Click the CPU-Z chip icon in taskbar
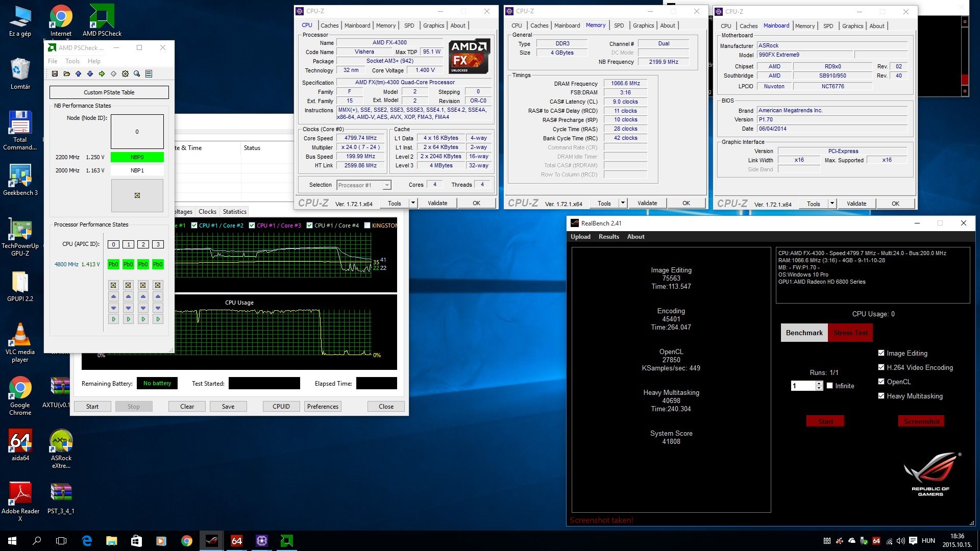Viewport: 980px width, 551px height. pyautogui.click(x=261, y=541)
